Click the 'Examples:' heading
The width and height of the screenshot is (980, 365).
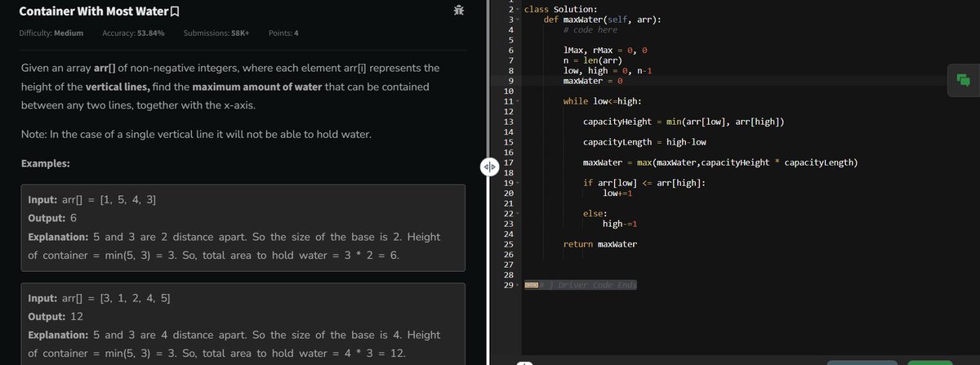45,163
